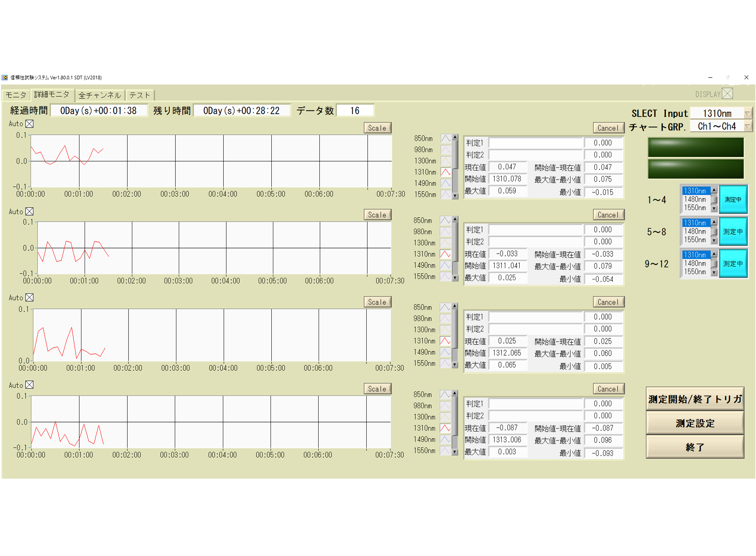Click the 1310nm red plot icon in third chart legend
The height and width of the screenshot is (556, 756).
(445, 341)
